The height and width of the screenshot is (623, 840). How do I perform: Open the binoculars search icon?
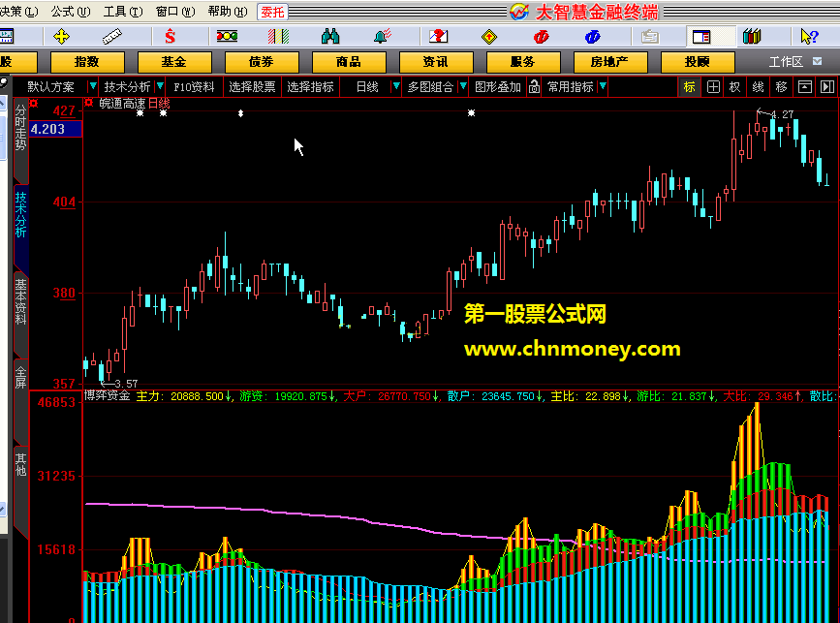click(330, 37)
